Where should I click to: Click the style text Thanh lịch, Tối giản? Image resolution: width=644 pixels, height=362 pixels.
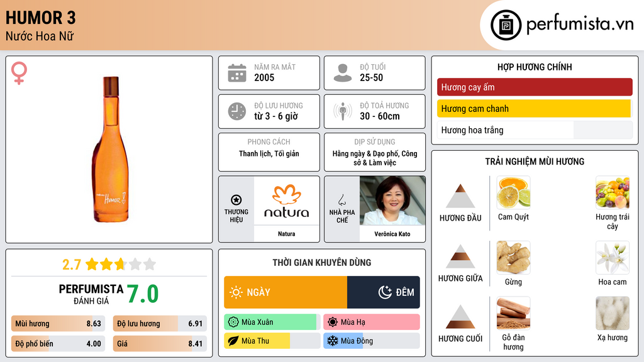coord(269,153)
